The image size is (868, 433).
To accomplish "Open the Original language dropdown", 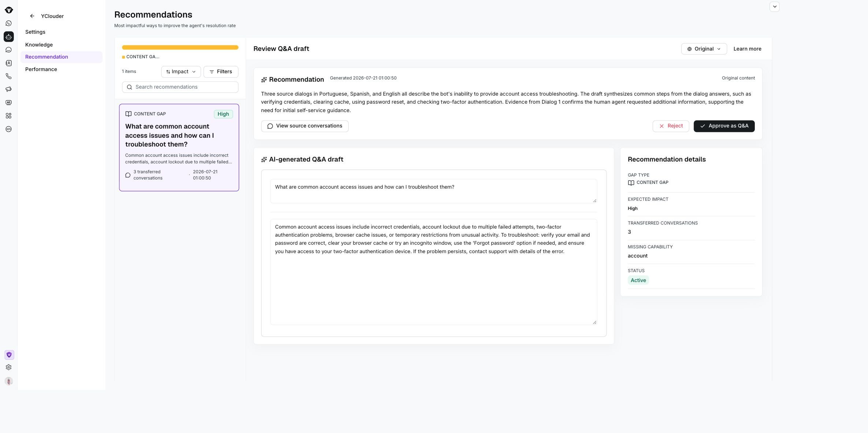I will click(x=704, y=49).
